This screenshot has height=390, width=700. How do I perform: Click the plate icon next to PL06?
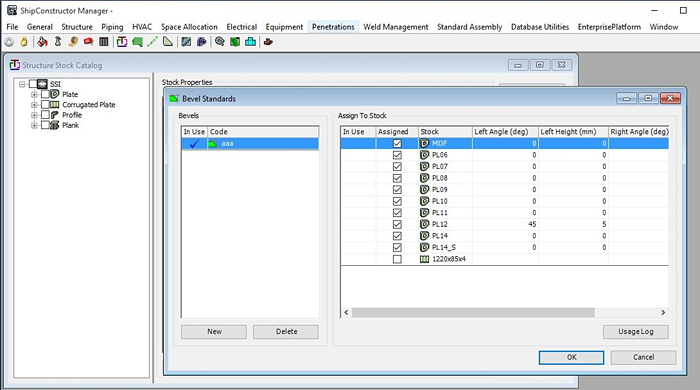(425, 155)
